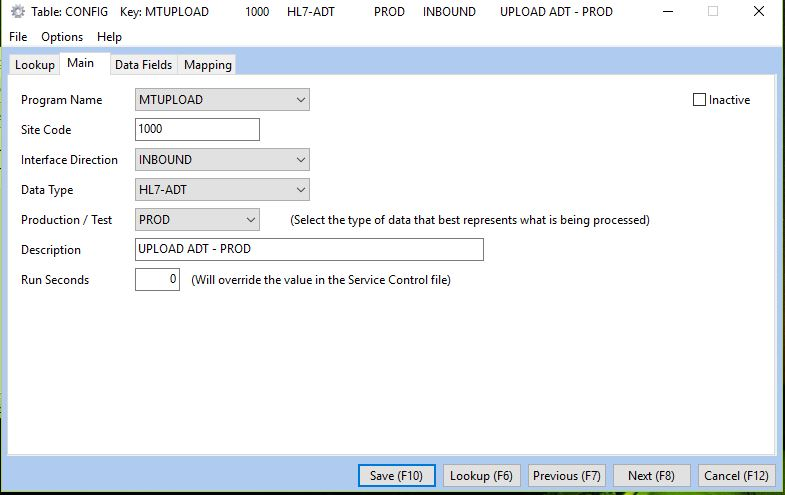Enable the Inactive checkbox
Image resolution: width=785 pixels, height=495 pixels.
tap(699, 100)
